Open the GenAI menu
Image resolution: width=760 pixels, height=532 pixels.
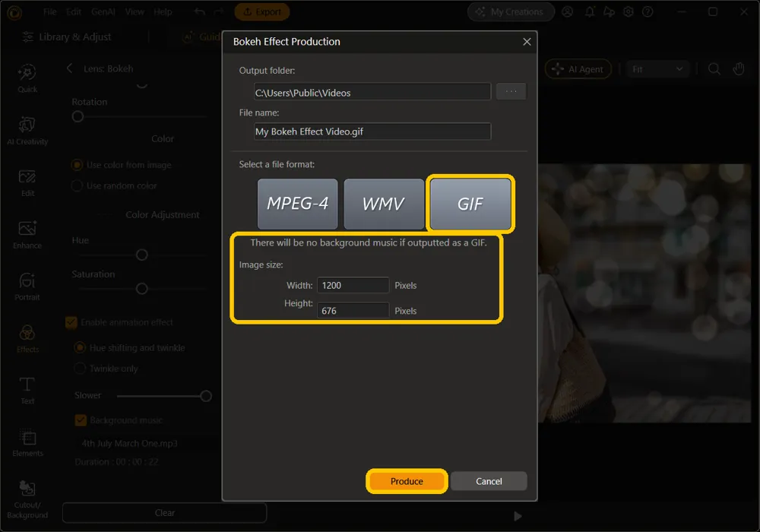pos(103,11)
